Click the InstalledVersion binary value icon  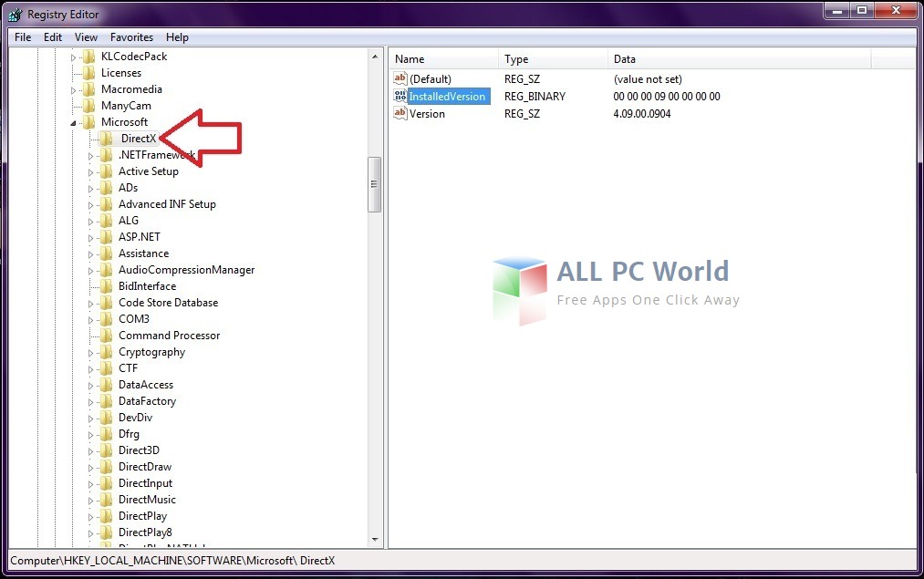[x=400, y=96]
